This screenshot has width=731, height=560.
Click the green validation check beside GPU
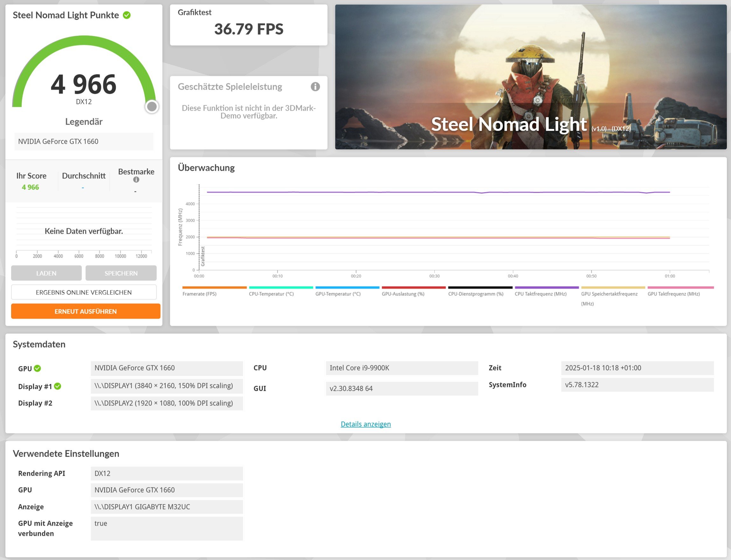pyautogui.click(x=37, y=368)
